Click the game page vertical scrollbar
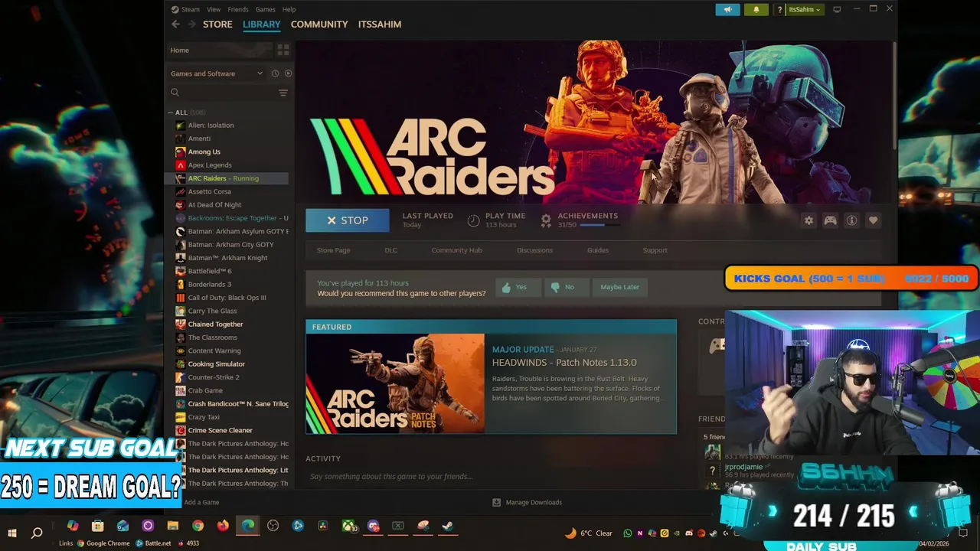 tap(893, 96)
